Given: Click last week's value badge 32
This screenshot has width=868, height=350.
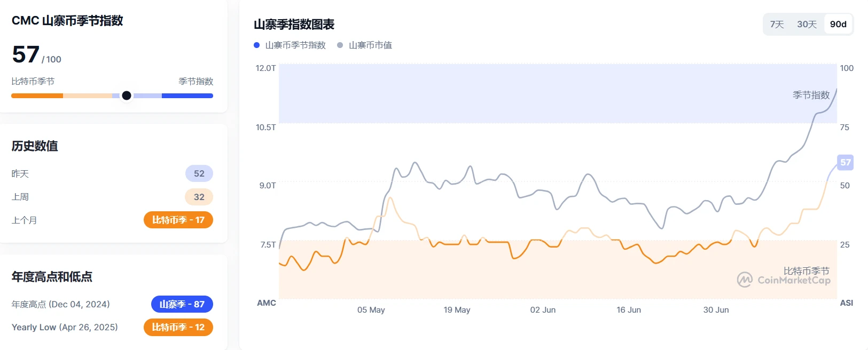Looking at the screenshot, I should tap(199, 197).
